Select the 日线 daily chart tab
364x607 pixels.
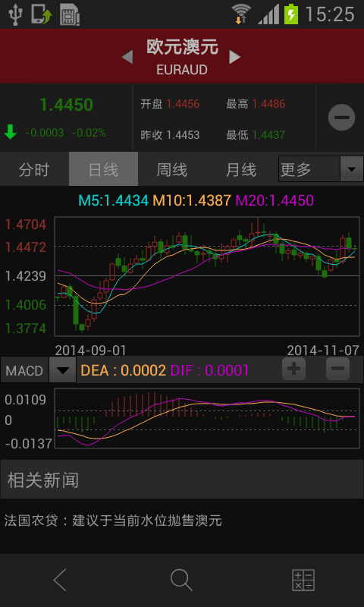tap(103, 169)
